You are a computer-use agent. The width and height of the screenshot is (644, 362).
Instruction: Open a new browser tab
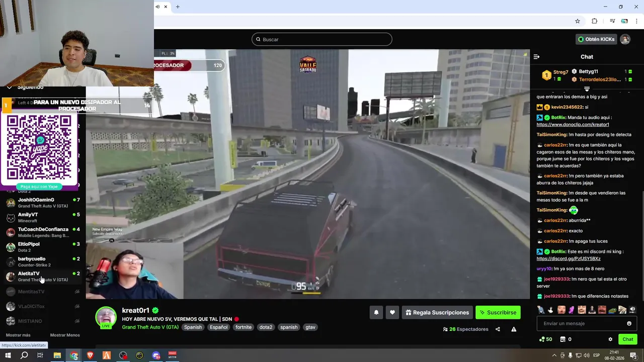[178, 7]
